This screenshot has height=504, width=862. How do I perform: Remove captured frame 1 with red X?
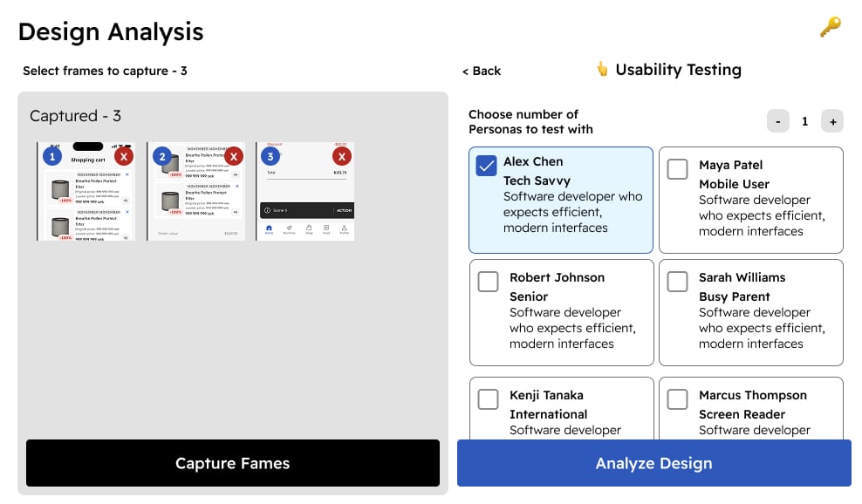124,157
